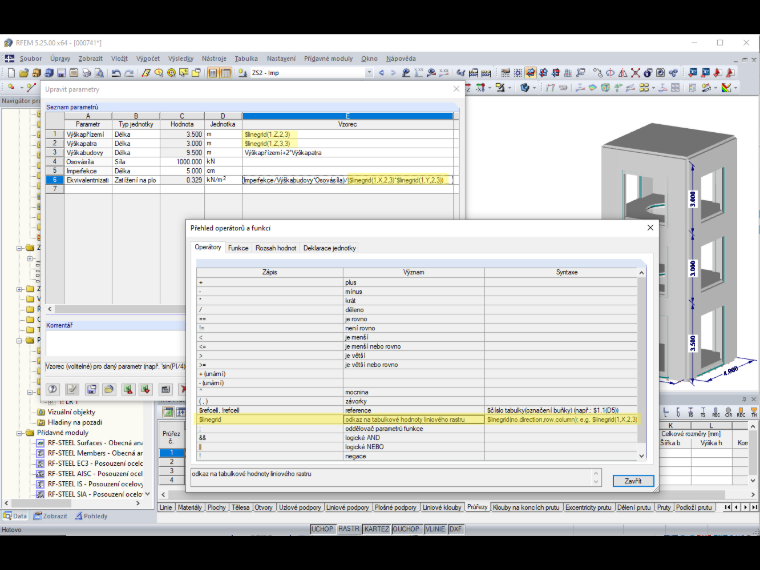Viewport: 760px width, 570px height.
Task: Click the open folder icon in Upravit parametry dialog
Action: pyautogui.click(x=109, y=389)
